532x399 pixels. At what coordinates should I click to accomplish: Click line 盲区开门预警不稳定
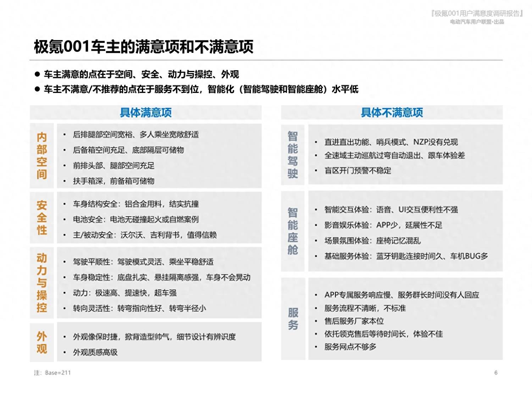pyautogui.click(x=358, y=171)
